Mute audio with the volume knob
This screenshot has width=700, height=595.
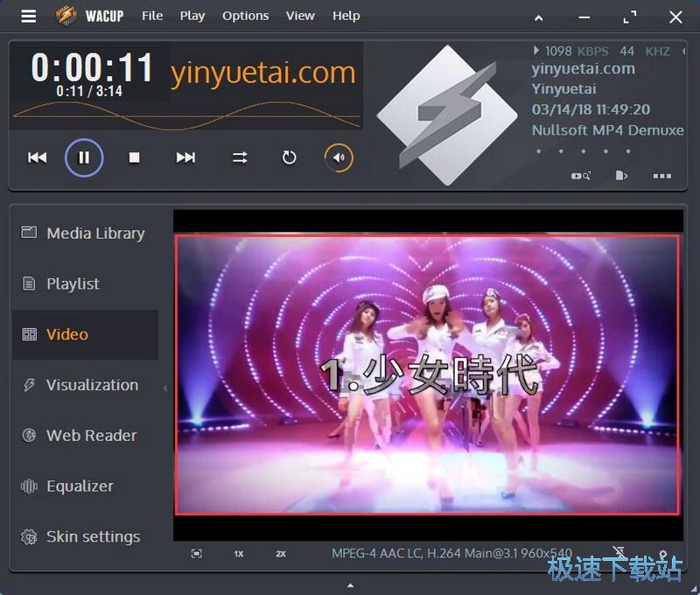[x=339, y=157]
